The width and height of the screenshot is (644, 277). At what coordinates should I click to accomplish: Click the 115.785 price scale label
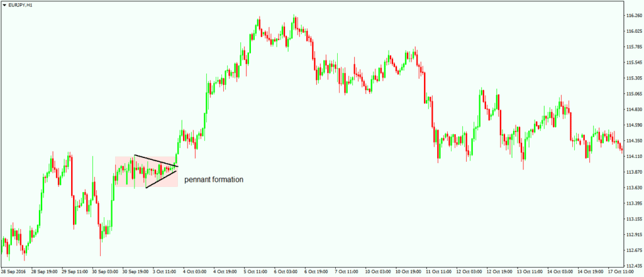pyautogui.click(x=634, y=47)
